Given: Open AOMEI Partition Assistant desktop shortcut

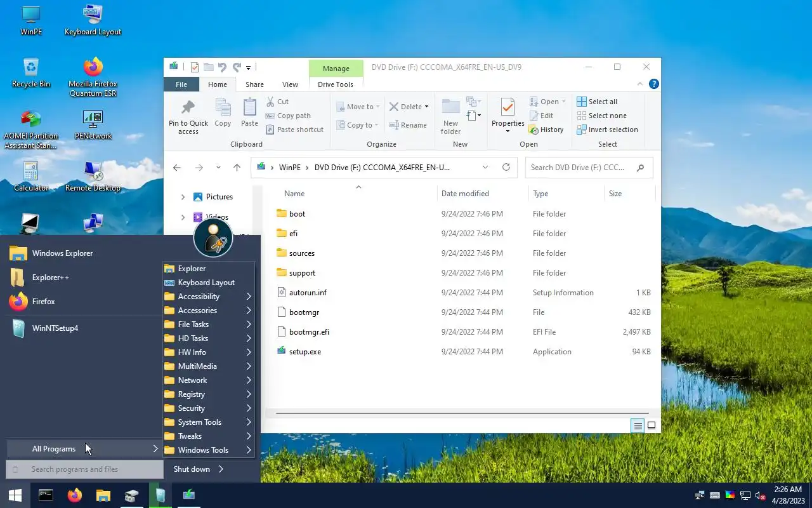Looking at the screenshot, I should (31, 130).
